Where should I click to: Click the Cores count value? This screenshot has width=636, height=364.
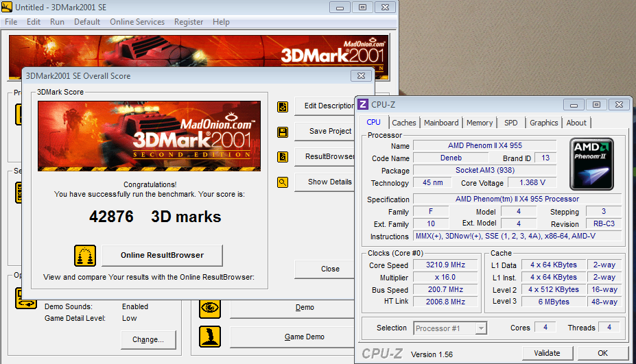(545, 327)
